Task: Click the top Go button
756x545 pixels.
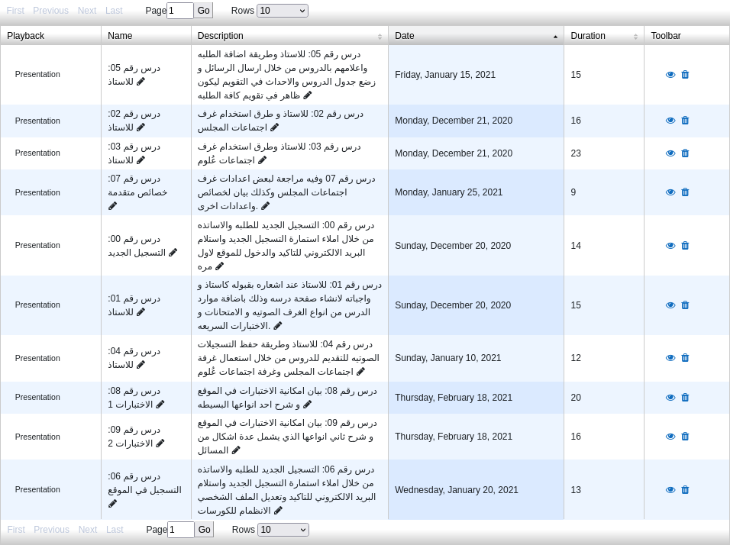Action: click(x=203, y=11)
